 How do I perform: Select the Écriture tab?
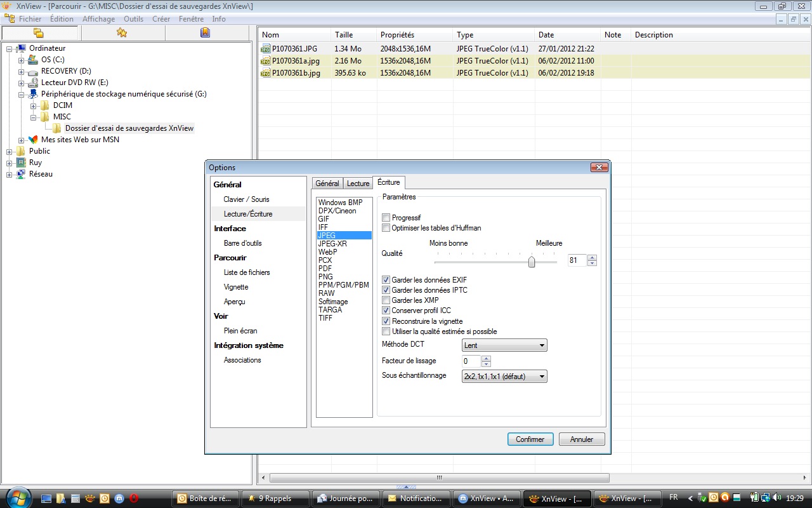[388, 182]
